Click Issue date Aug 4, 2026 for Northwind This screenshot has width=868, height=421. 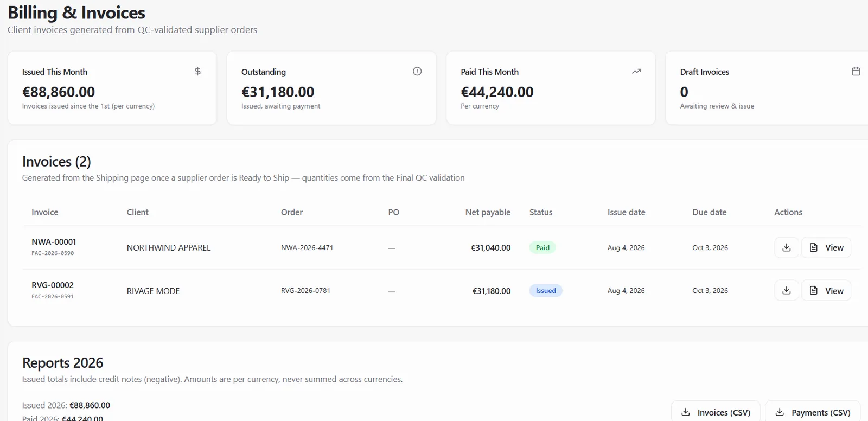click(626, 247)
